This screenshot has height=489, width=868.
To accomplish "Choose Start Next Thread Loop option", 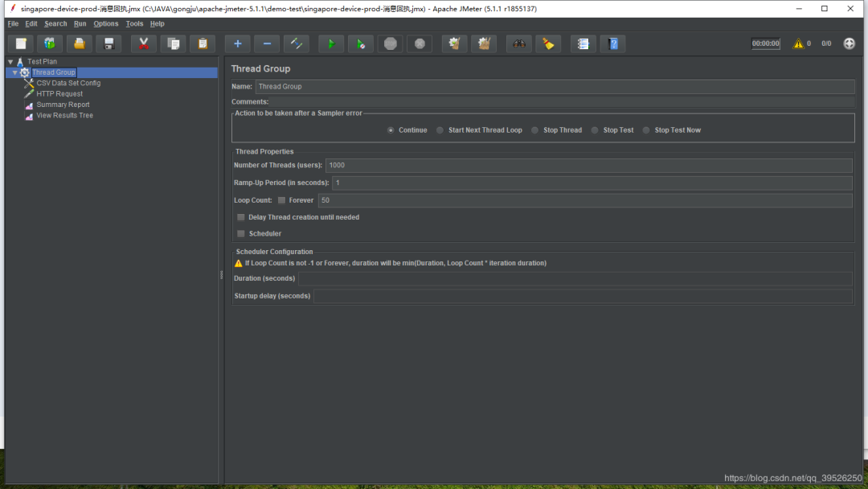I will coord(440,130).
